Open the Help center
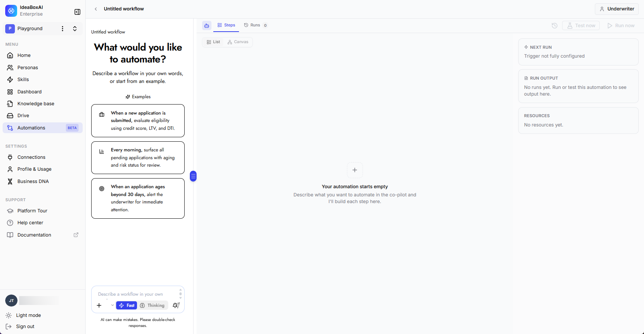 42,223
